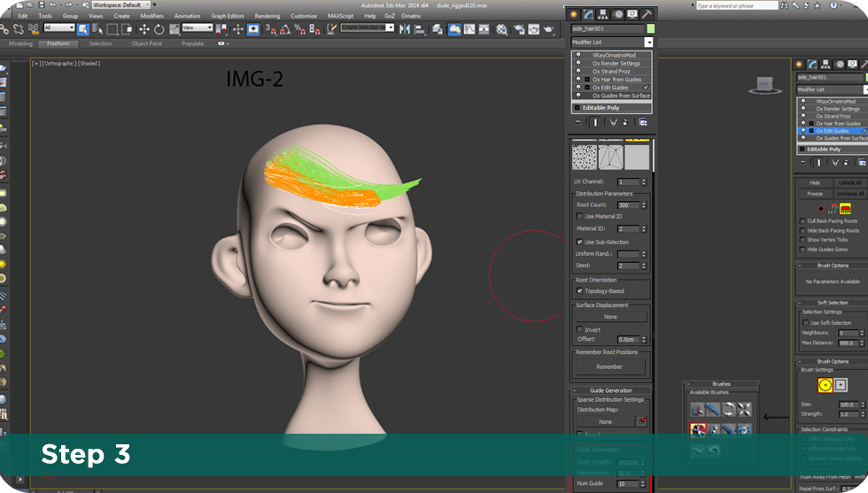Open the Workspace Default dropdown

[122, 4]
